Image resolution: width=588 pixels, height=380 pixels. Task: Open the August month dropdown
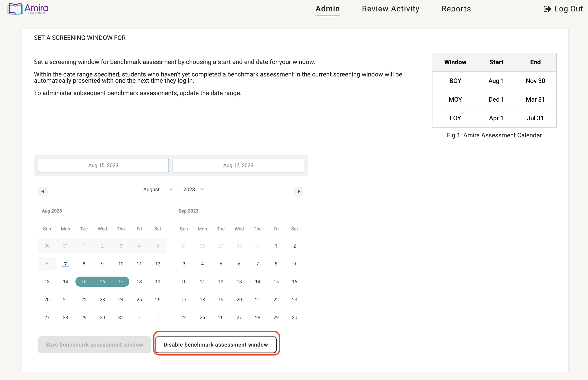[158, 189]
